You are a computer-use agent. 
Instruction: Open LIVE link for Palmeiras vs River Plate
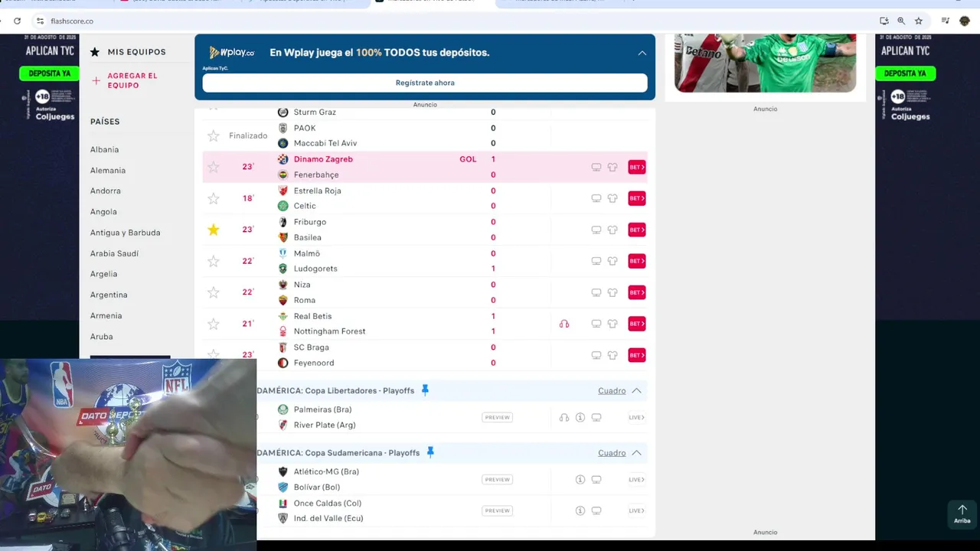(636, 418)
